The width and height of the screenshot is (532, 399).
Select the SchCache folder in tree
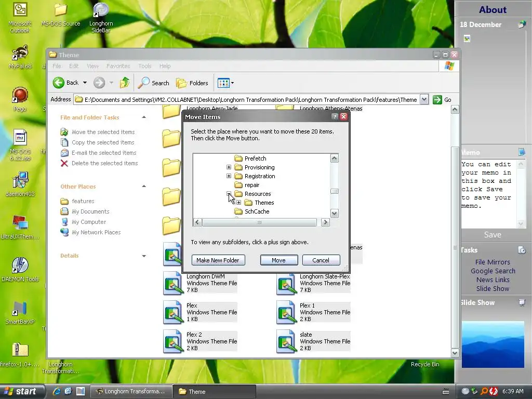[x=257, y=211]
